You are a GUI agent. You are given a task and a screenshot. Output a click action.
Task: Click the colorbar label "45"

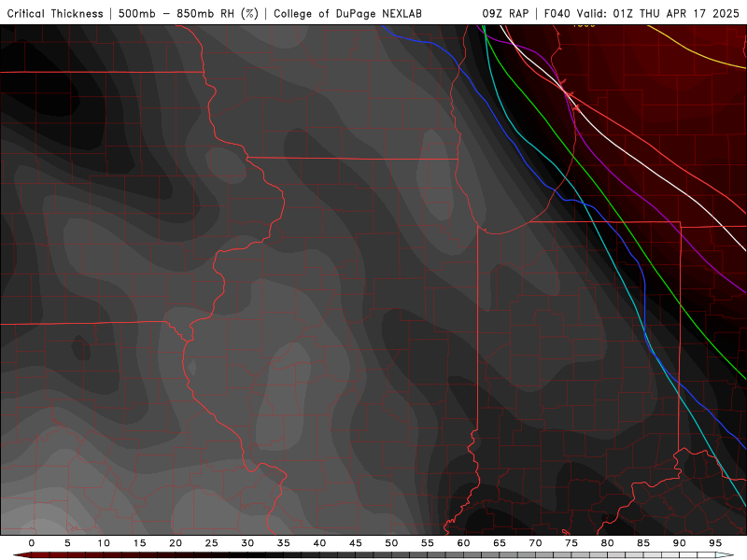tap(356, 543)
